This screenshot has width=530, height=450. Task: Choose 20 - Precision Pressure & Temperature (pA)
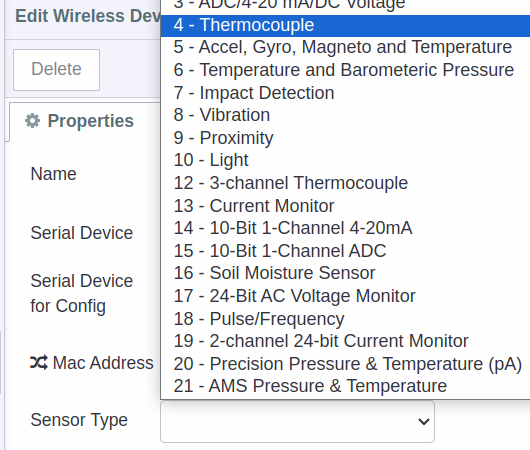(345, 364)
